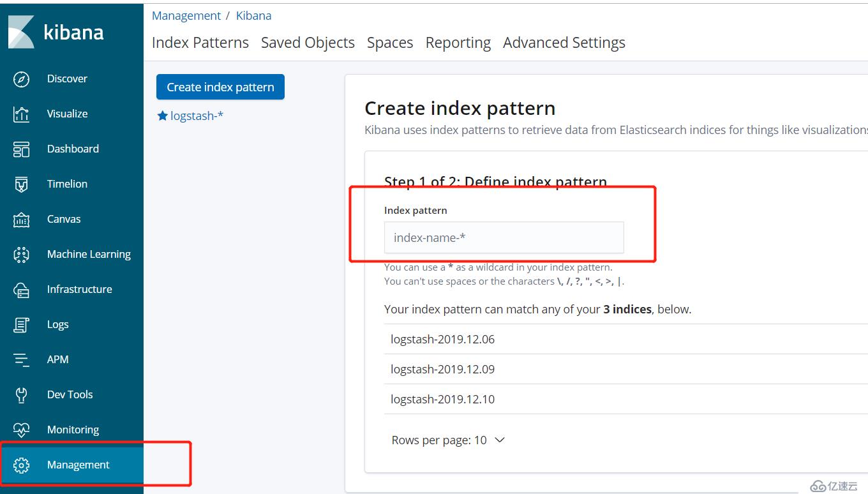The image size is (868, 494).
Task: Click the Kibana logo icon
Action: [x=21, y=32]
